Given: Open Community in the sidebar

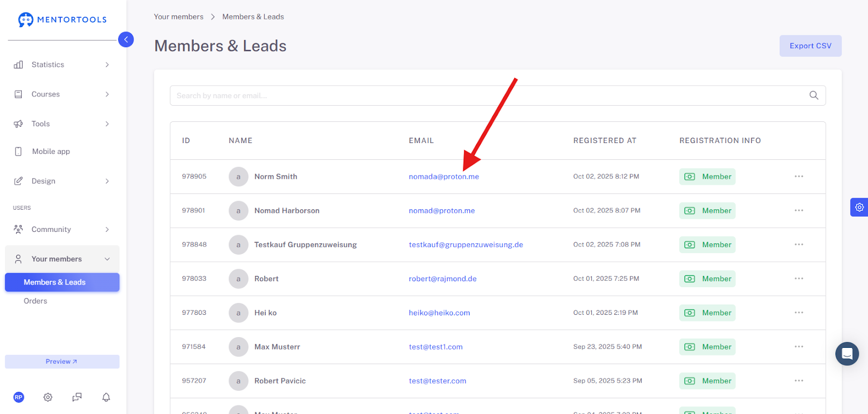Looking at the screenshot, I should (x=51, y=229).
